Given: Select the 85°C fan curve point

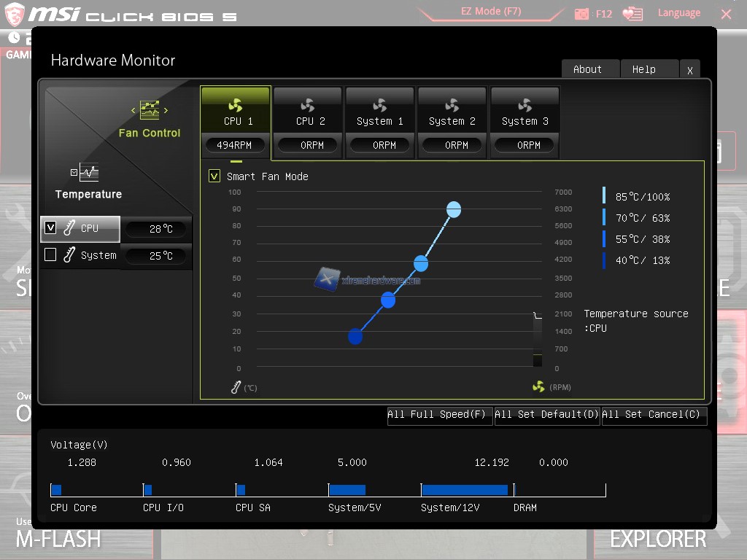Looking at the screenshot, I should tap(454, 210).
